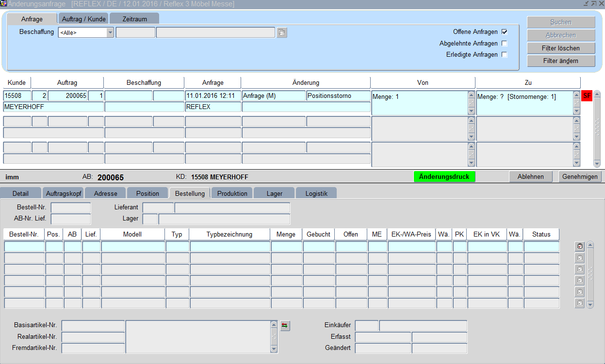Click the Filter löschen button
This screenshot has width=605, height=364.
(x=561, y=48)
